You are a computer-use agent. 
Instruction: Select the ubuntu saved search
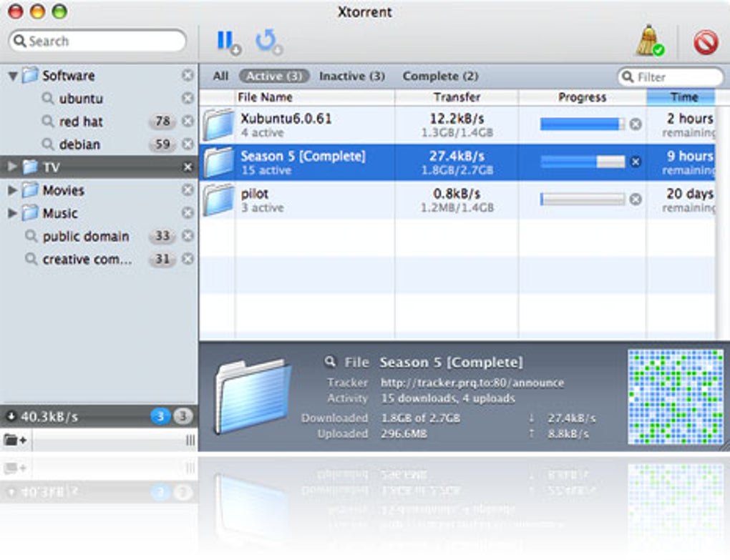81,99
